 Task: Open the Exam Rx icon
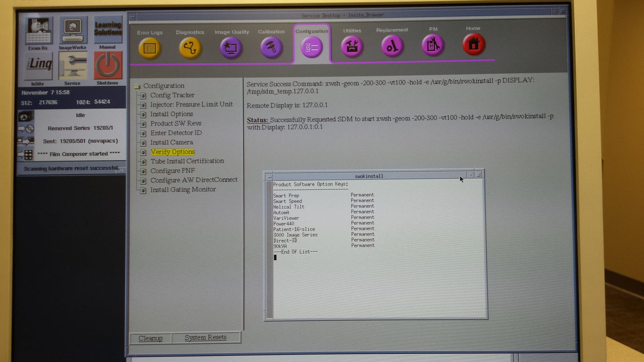click(x=38, y=32)
